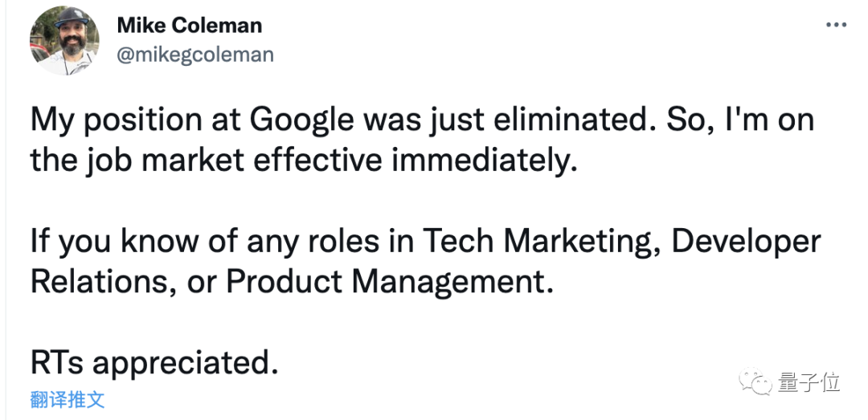Click the phrase Product Management

(390, 282)
